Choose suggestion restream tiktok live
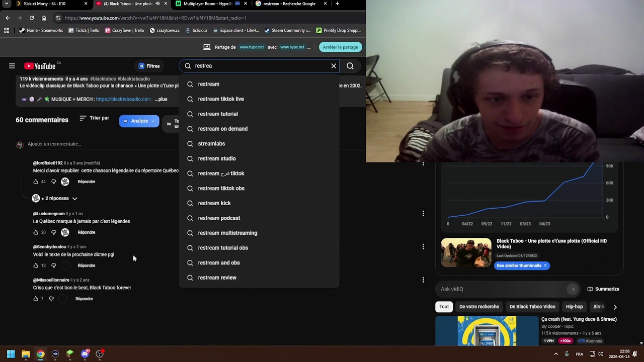644x362 pixels. pyautogui.click(x=259, y=99)
